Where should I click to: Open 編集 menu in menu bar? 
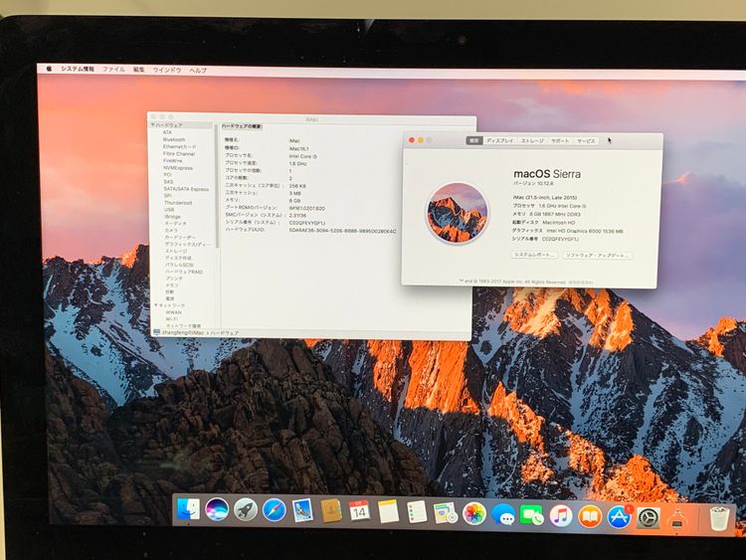(139, 70)
